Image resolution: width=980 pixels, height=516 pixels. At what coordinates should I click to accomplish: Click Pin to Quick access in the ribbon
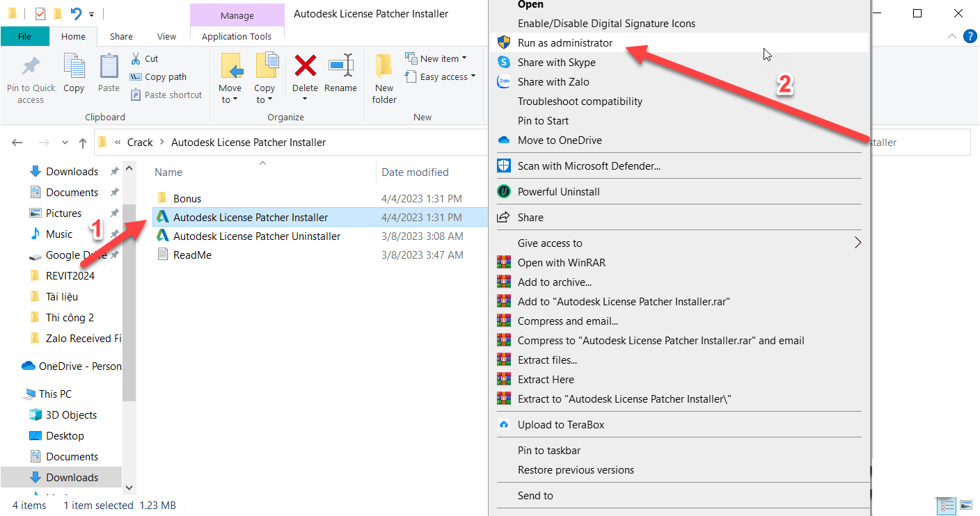[x=31, y=80]
